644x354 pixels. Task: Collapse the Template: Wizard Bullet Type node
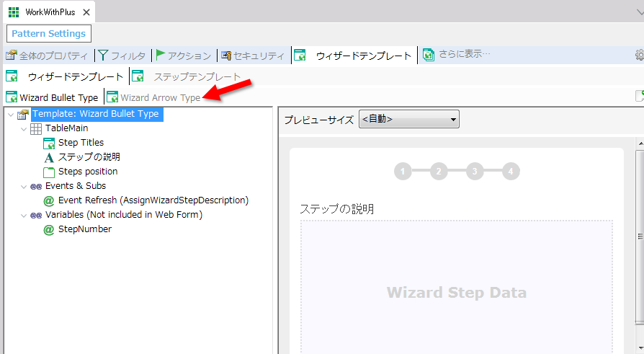[11, 115]
